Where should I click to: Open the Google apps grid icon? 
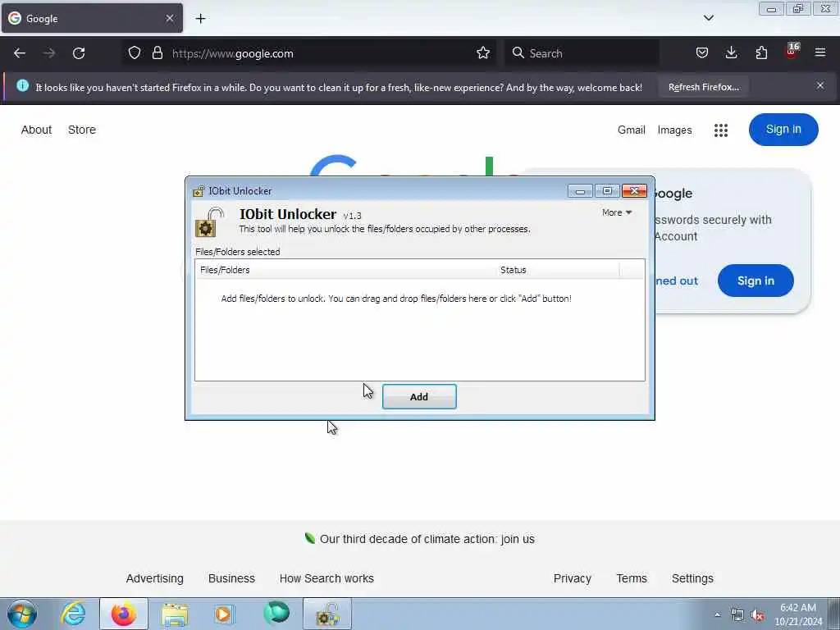720,130
